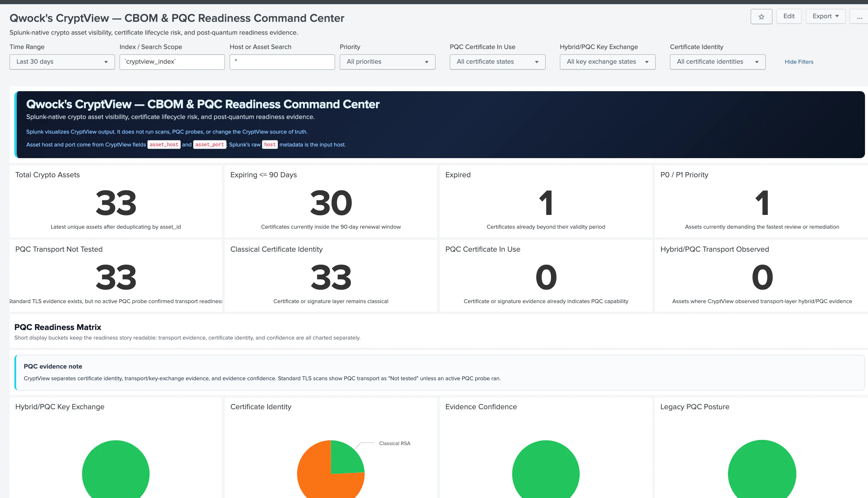The image size is (868, 498).
Task: Click the Evidence Confidence panel title
Action: 481,407
